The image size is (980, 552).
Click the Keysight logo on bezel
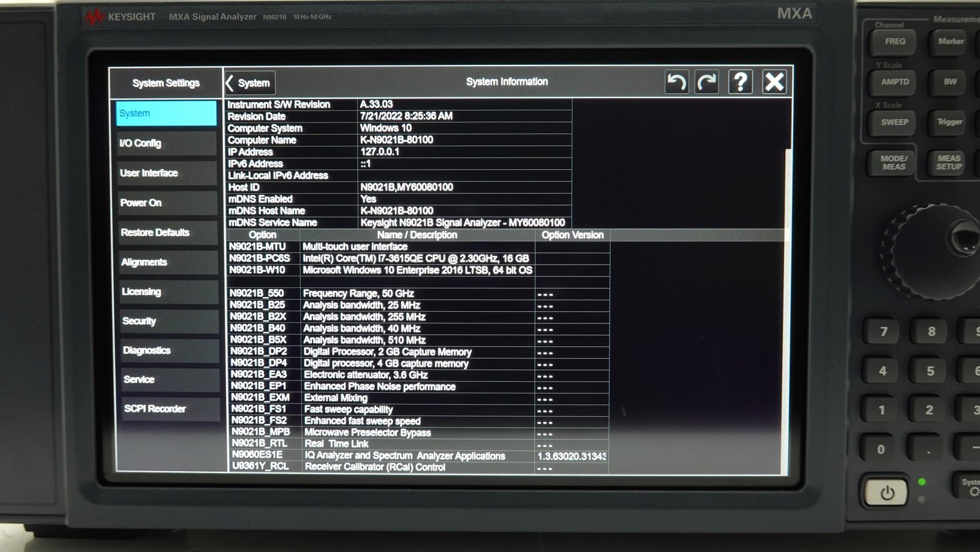tap(120, 17)
